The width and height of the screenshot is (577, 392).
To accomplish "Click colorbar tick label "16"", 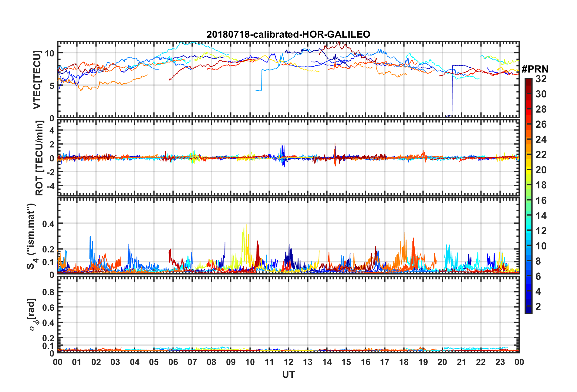I will 541,201.
